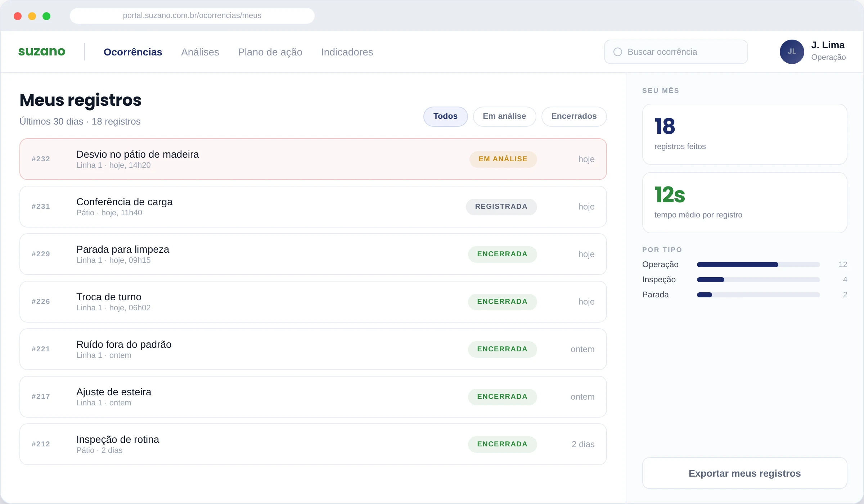The image size is (864, 504).
Task: Filter by Em análise
Action: coord(504,116)
